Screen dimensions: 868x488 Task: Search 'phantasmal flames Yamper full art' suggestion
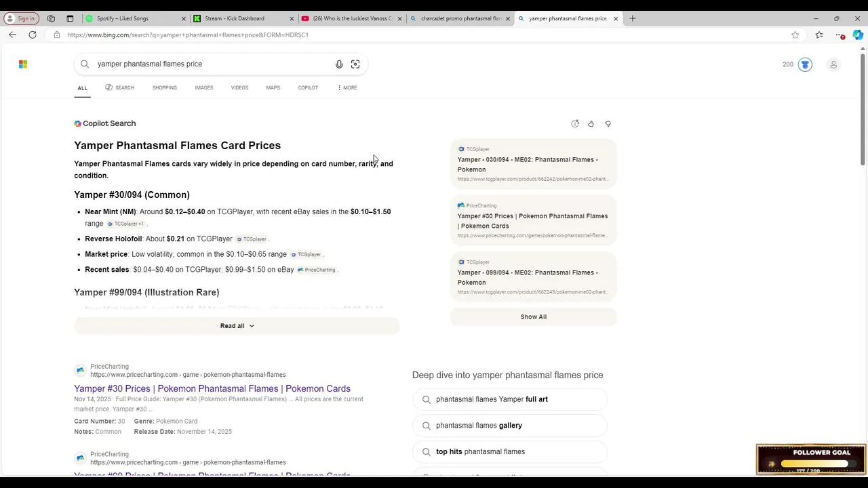pos(510,399)
